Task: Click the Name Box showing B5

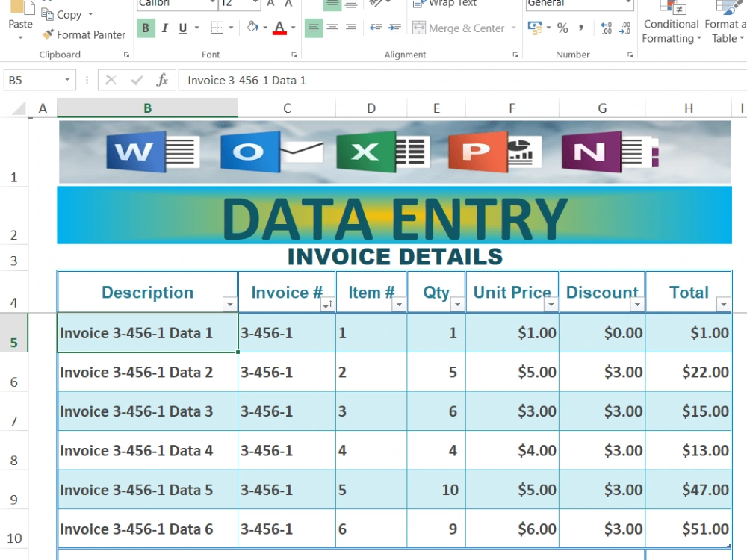Action: pyautogui.click(x=34, y=80)
